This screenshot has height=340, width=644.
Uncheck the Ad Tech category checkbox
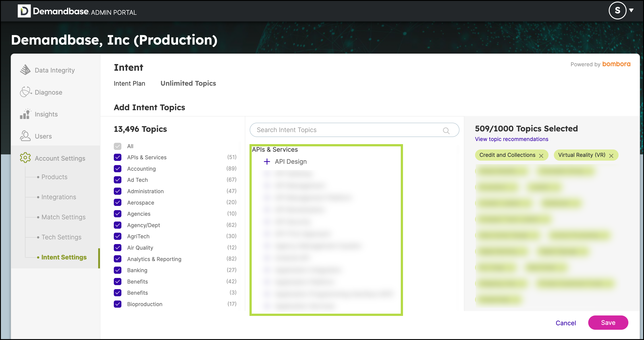[x=118, y=180]
